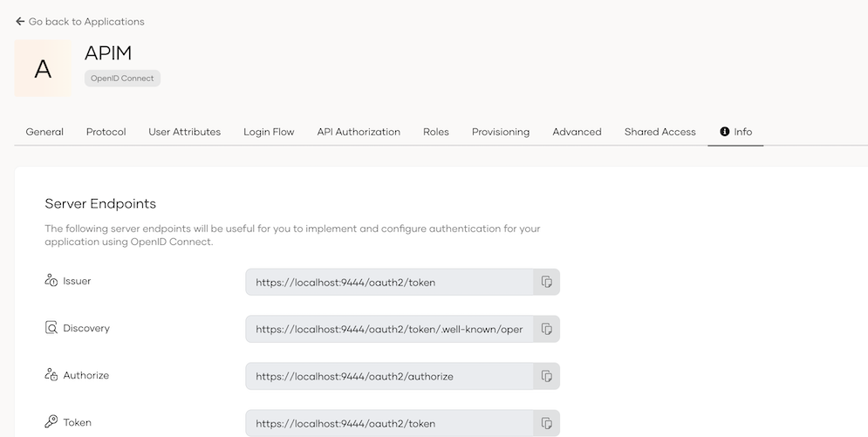Copy the Issuer URL
The height and width of the screenshot is (437, 868).
(546, 282)
